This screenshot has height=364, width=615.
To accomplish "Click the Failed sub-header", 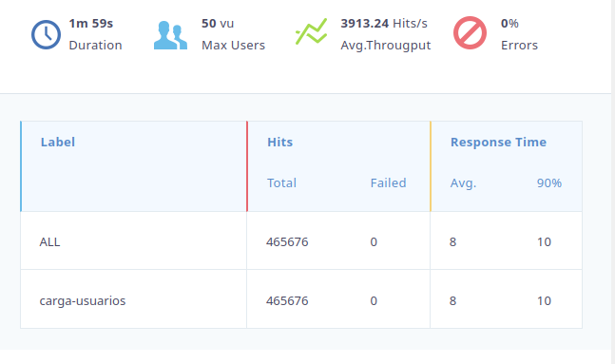I will tap(389, 183).
